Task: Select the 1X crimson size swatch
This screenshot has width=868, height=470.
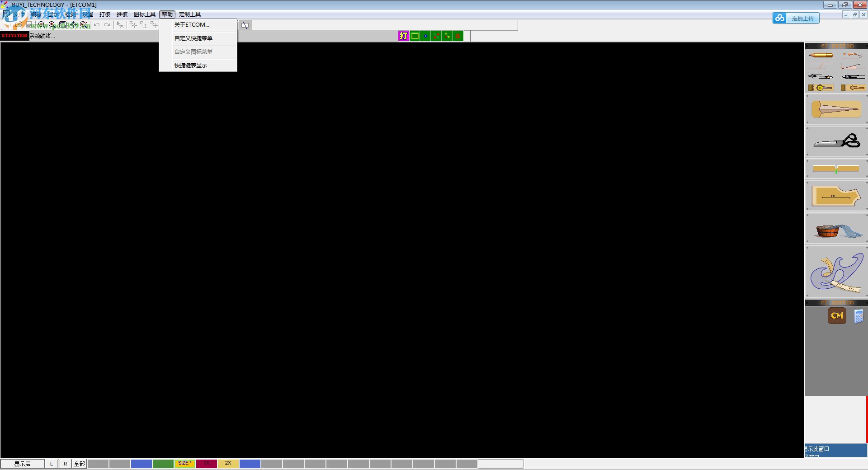Action: tap(207, 464)
